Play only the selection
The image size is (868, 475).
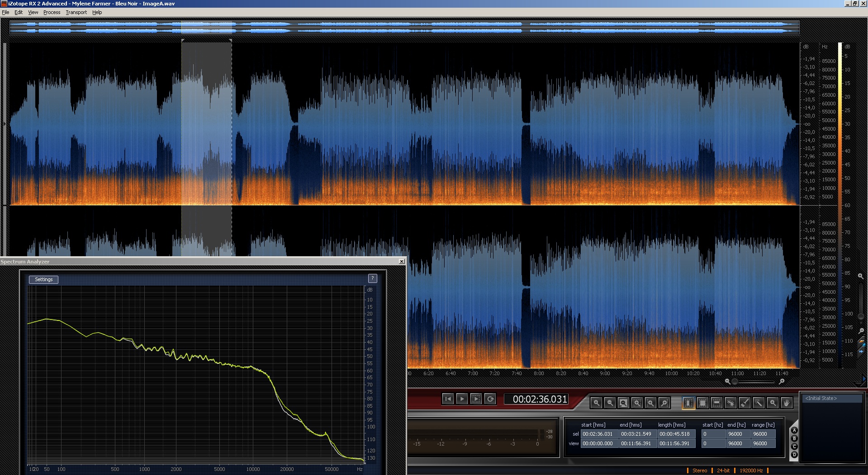click(x=476, y=399)
